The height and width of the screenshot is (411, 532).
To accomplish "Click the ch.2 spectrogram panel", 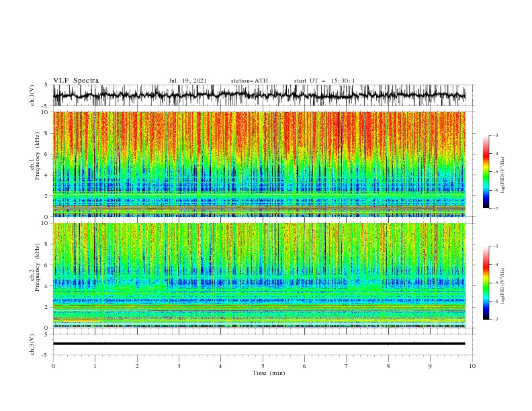I will click(x=259, y=275).
